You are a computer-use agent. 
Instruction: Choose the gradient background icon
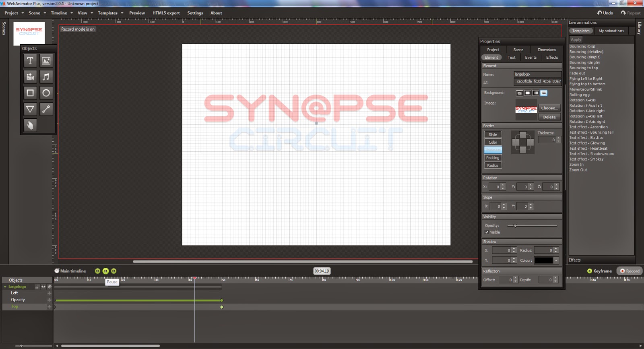pos(536,93)
